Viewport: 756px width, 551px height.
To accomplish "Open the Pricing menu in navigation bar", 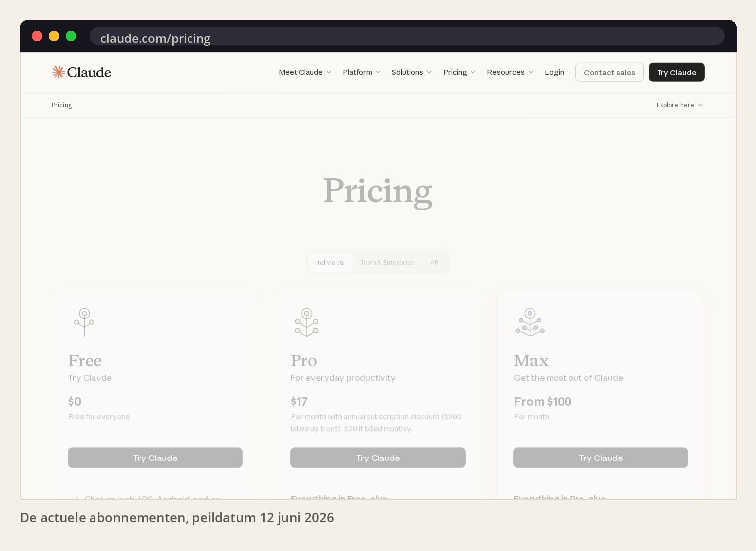I will pos(459,72).
